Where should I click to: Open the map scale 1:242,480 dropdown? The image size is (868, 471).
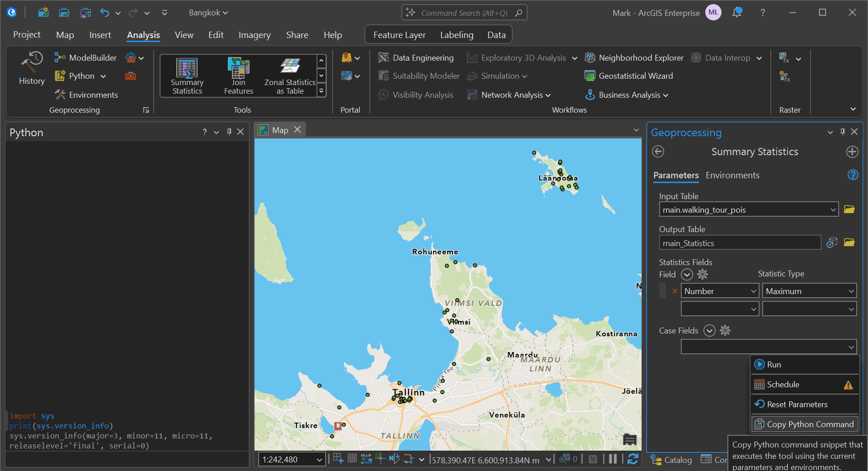[x=319, y=460]
